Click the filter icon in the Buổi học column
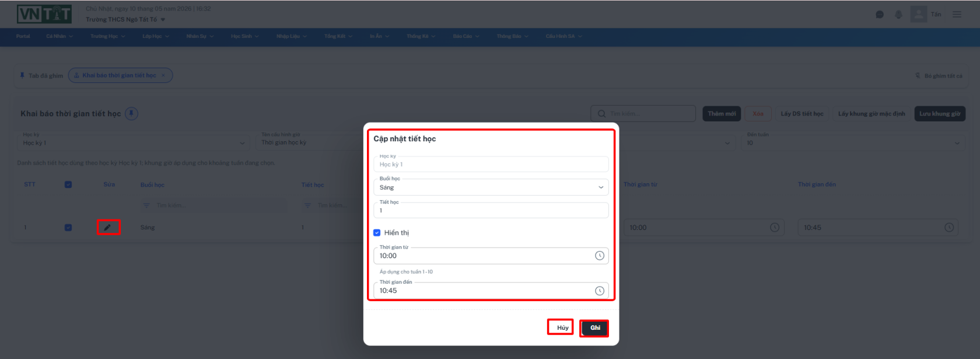The image size is (980, 359). pos(146,205)
